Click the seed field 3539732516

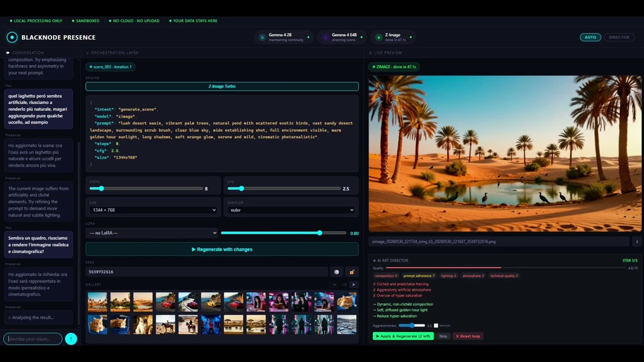207,272
